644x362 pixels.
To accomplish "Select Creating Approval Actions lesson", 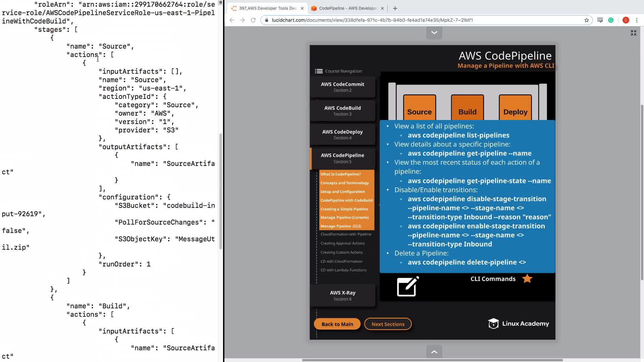I will pos(342,243).
